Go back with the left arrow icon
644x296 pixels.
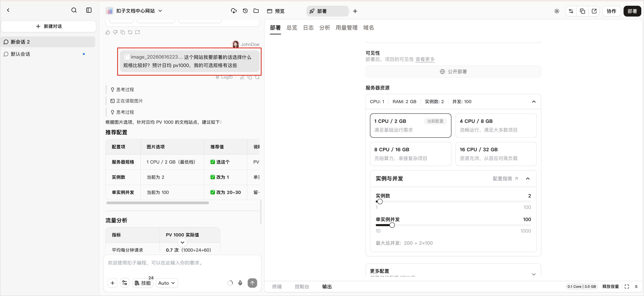coord(8,10)
